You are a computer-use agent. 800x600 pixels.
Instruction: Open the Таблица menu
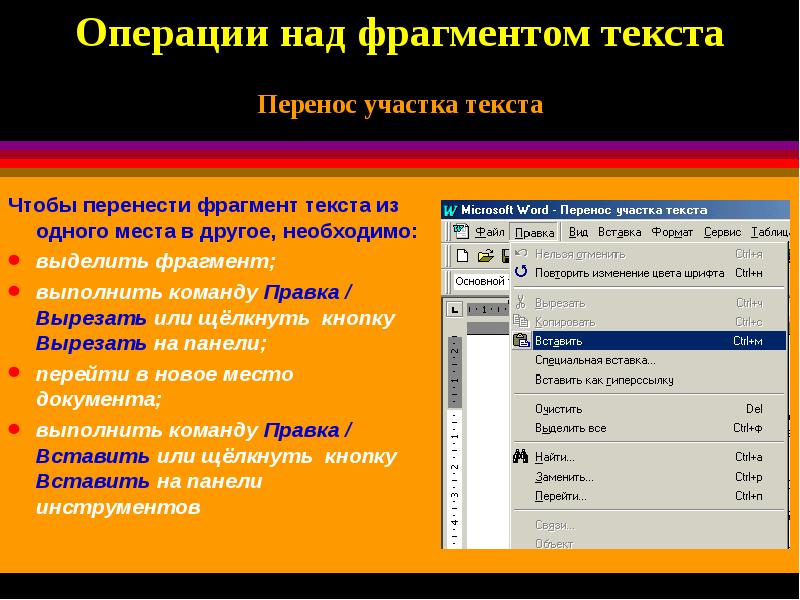[770, 232]
